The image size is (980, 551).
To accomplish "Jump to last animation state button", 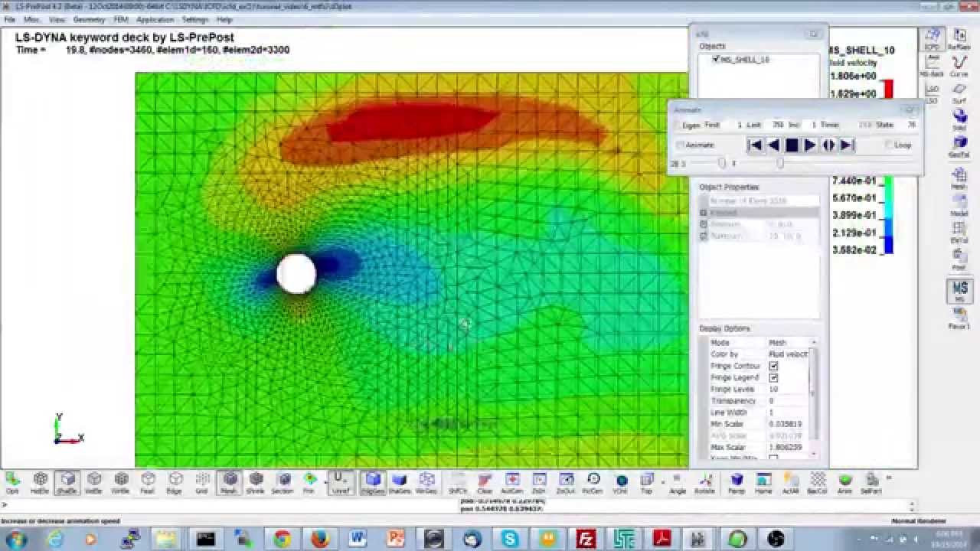I will (847, 145).
